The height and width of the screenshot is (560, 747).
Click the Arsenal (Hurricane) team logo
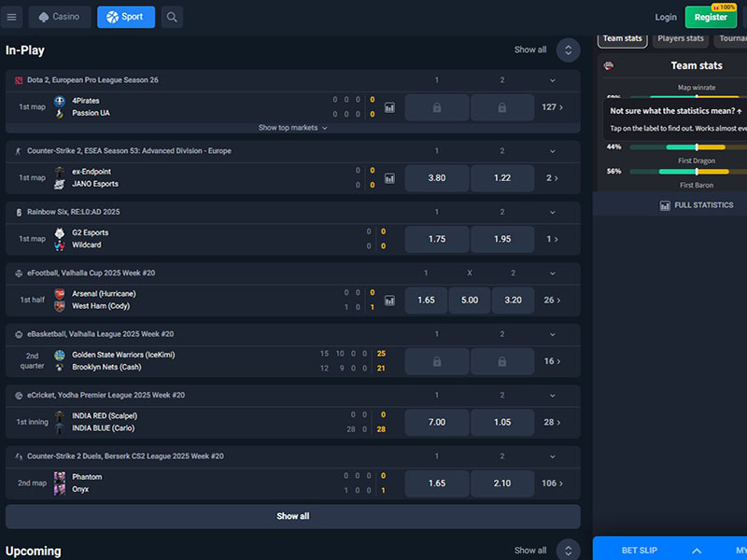pyautogui.click(x=60, y=294)
